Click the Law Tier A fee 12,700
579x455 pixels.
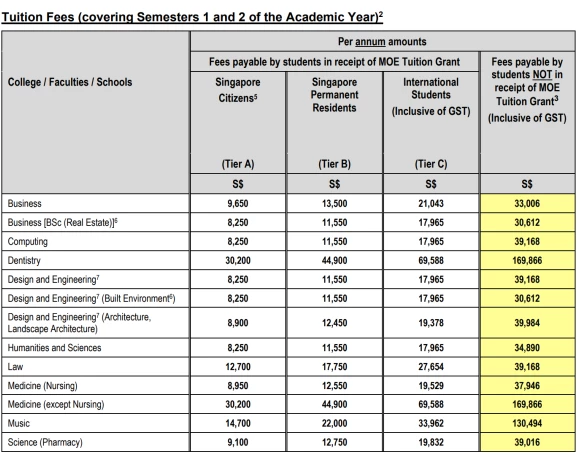click(238, 367)
